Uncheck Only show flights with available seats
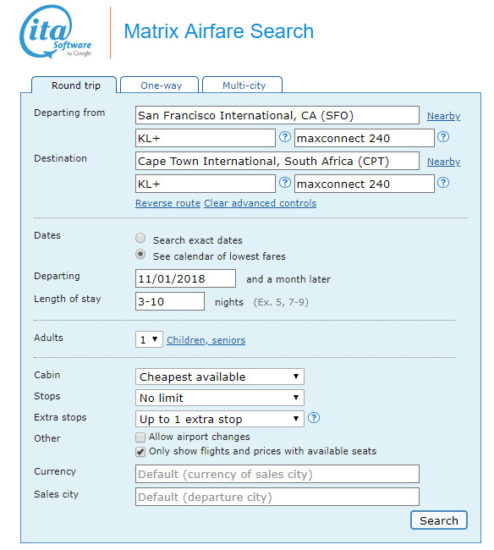The height and width of the screenshot is (550, 494). click(x=140, y=452)
